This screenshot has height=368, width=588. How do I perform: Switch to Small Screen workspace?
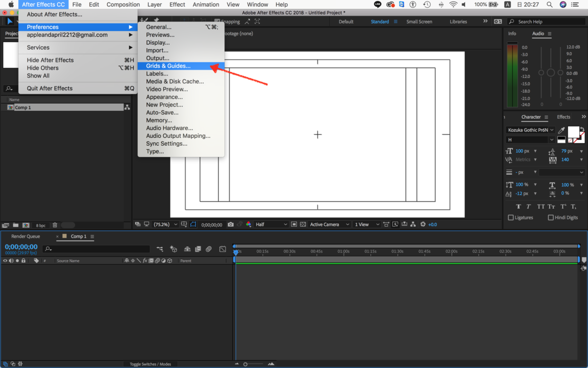tap(419, 22)
